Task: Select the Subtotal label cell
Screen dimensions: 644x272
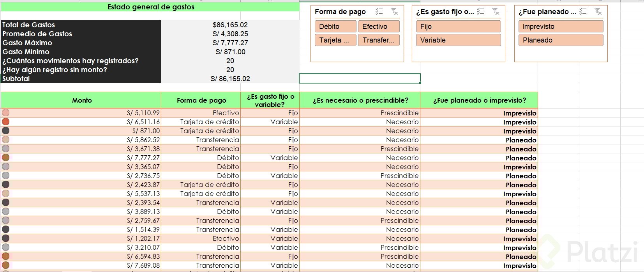Action: (x=81, y=79)
